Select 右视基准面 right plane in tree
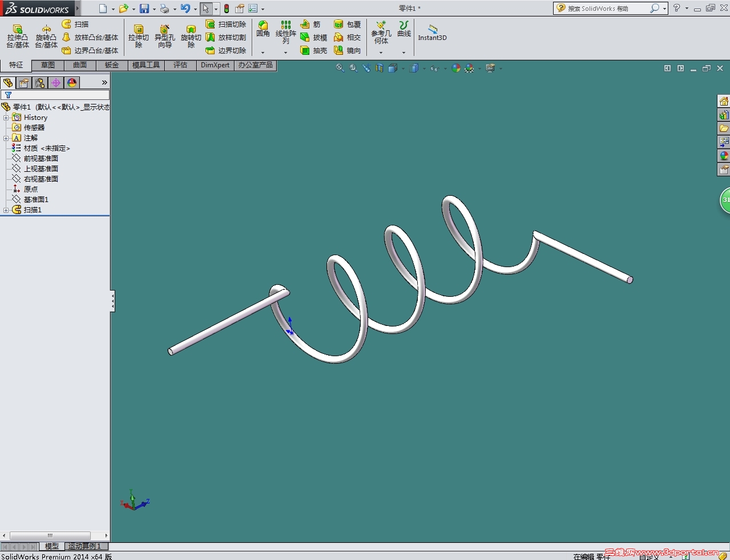This screenshot has height=560, width=730. 35,179
